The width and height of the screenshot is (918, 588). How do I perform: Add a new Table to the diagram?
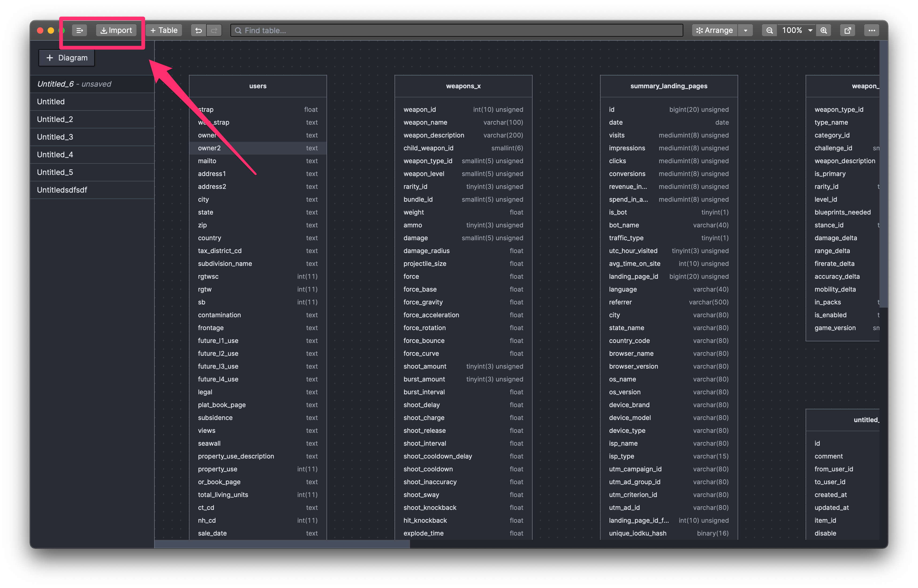pos(164,30)
